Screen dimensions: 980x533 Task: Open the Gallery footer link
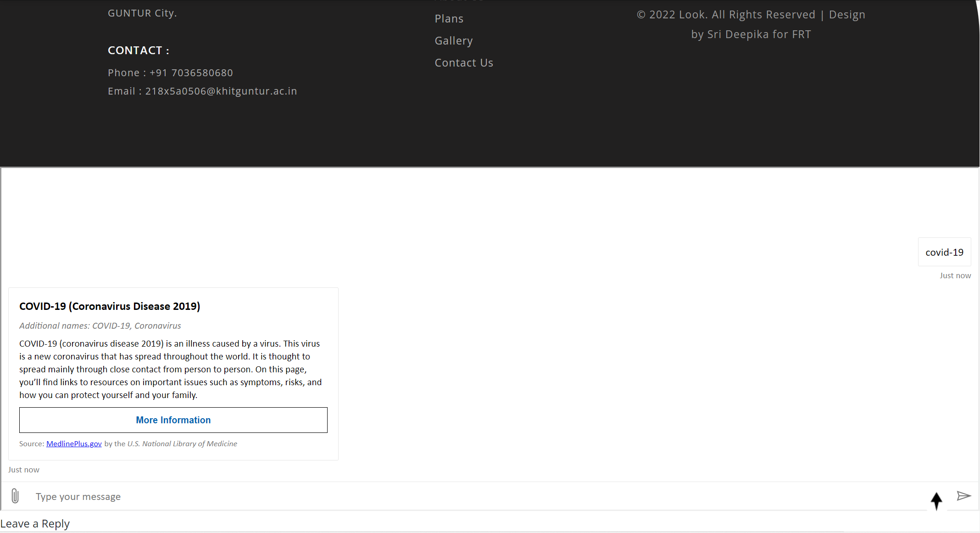(x=453, y=40)
